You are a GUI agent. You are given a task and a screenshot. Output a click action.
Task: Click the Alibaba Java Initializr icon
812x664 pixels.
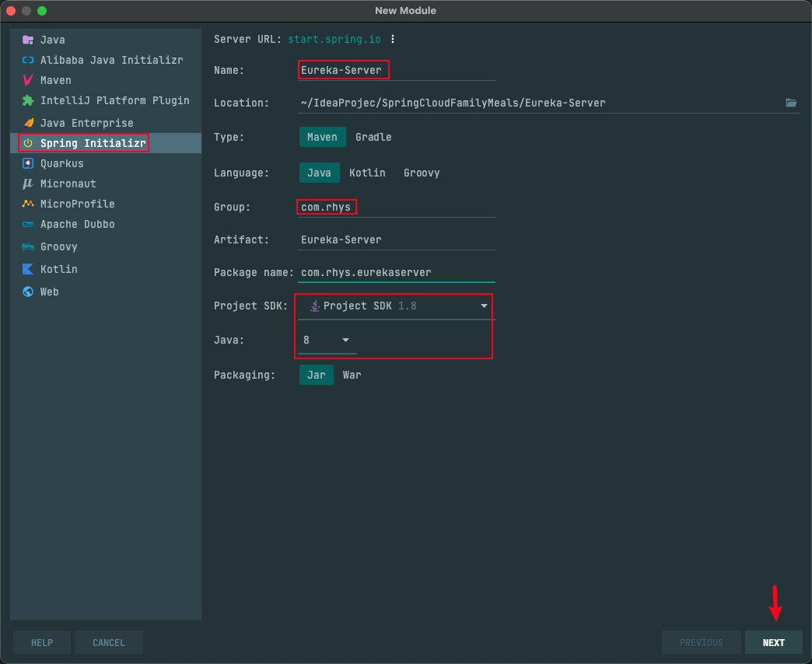click(28, 60)
